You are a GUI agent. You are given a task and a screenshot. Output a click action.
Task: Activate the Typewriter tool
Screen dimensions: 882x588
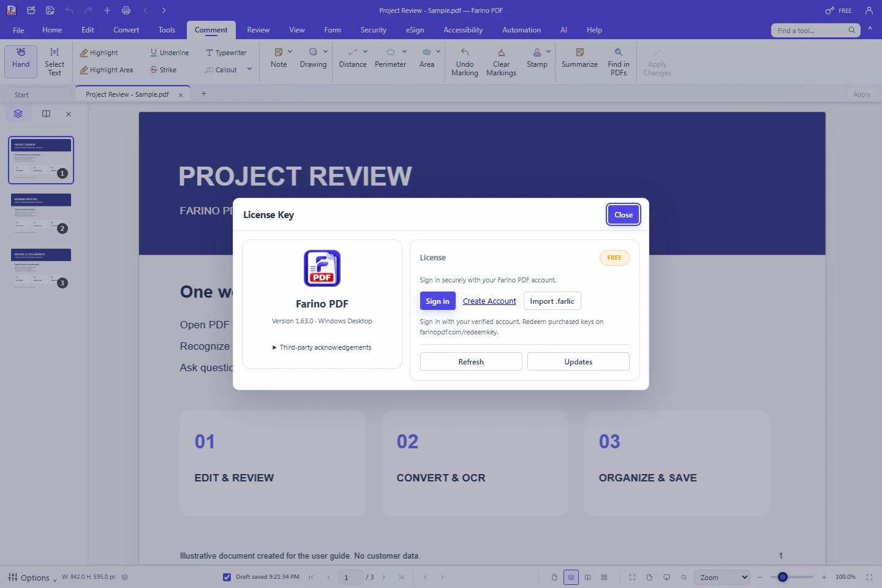coord(226,53)
